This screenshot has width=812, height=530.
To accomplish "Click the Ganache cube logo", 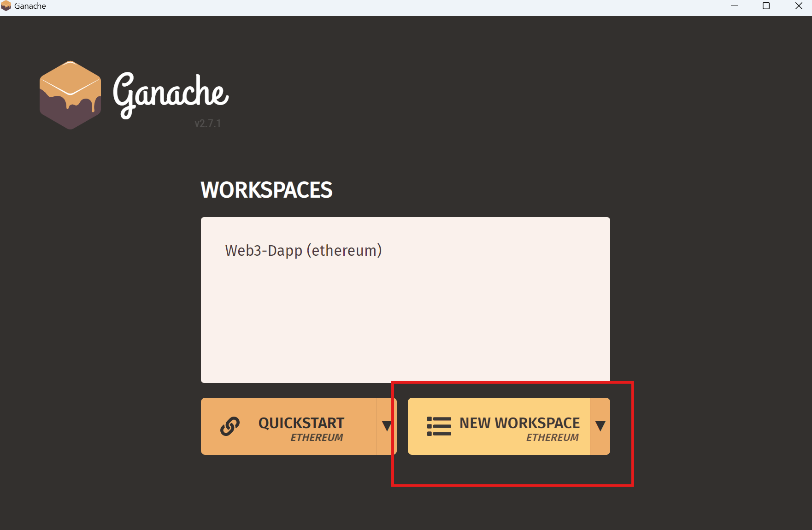I will pyautogui.click(x=70, y=95).
